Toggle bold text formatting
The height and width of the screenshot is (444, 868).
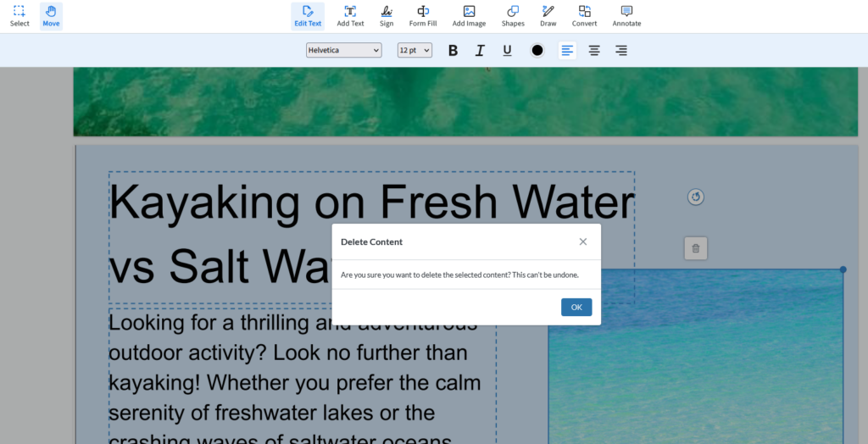coord(453,51)
